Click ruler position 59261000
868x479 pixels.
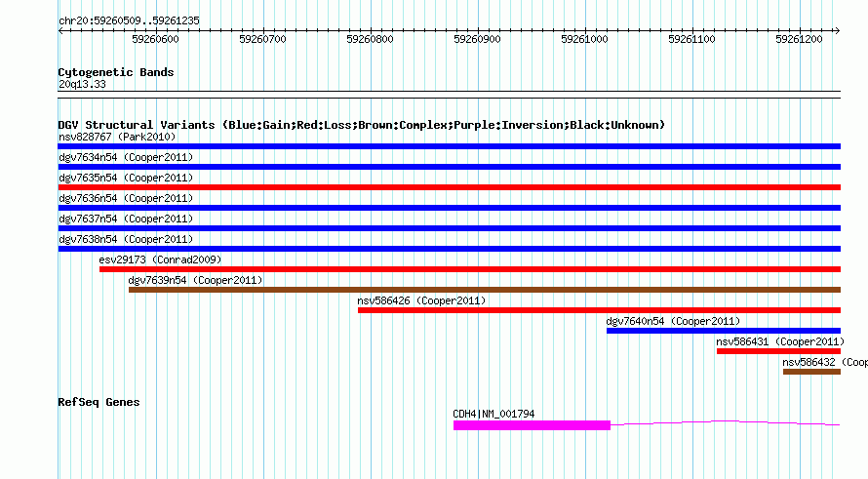[584, 39]
